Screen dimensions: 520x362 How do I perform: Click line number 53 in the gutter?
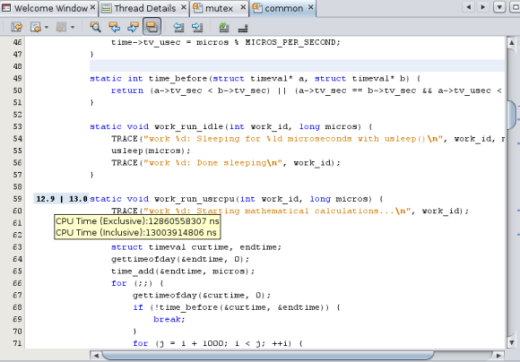point(17,127)
